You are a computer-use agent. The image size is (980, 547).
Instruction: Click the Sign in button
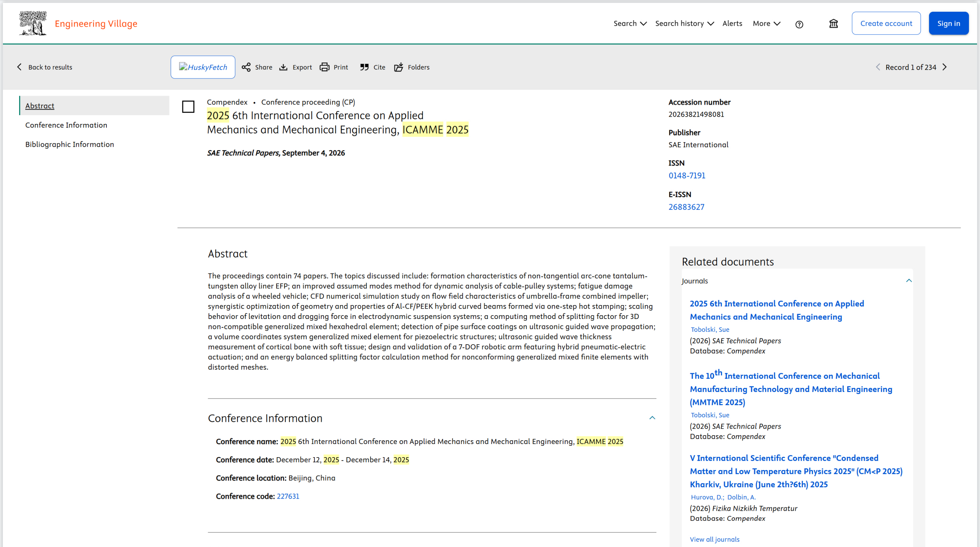pyautogui.click(x=948, y=23)
